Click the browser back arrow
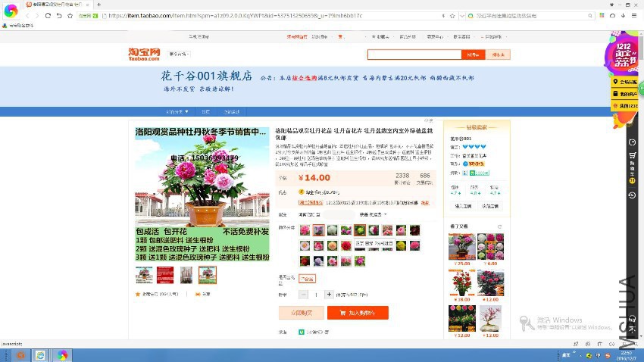Image resolution: width=644 pixels, height=362 pixels. (x=29, y=15)
